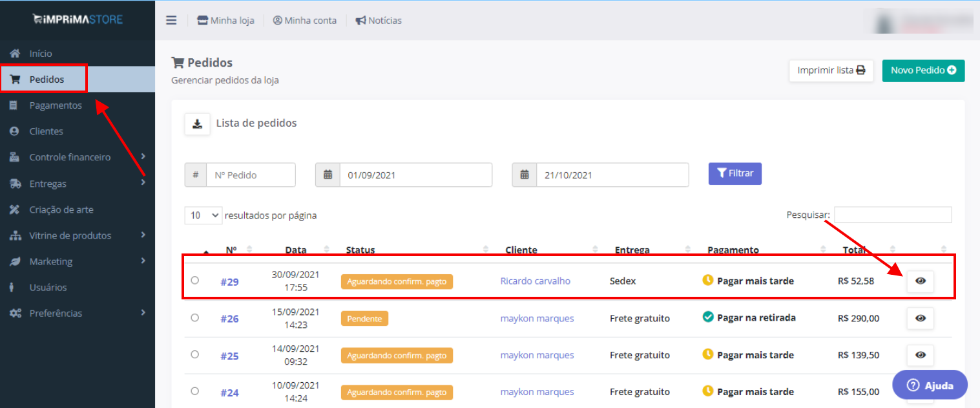
Task: Open order #26 link
Action: [x=229, y=319]
